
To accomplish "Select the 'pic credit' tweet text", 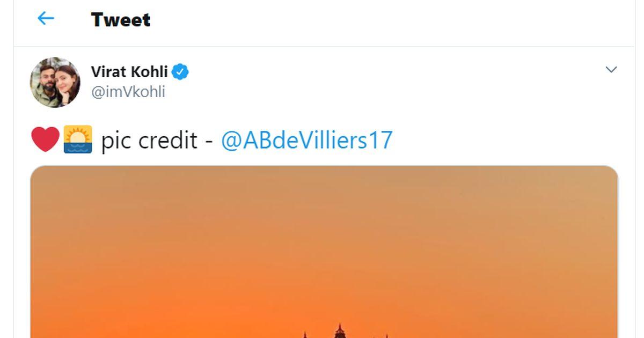I will tap(149, 140).
